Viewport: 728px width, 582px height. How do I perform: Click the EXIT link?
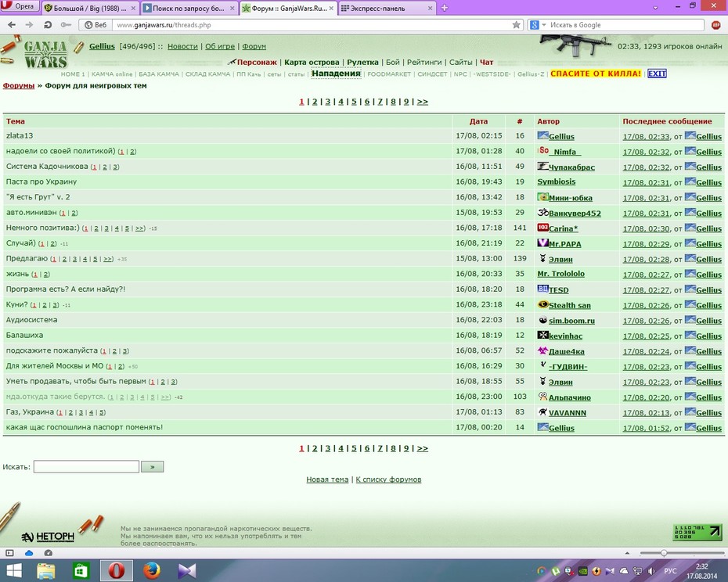click(657, 74)
